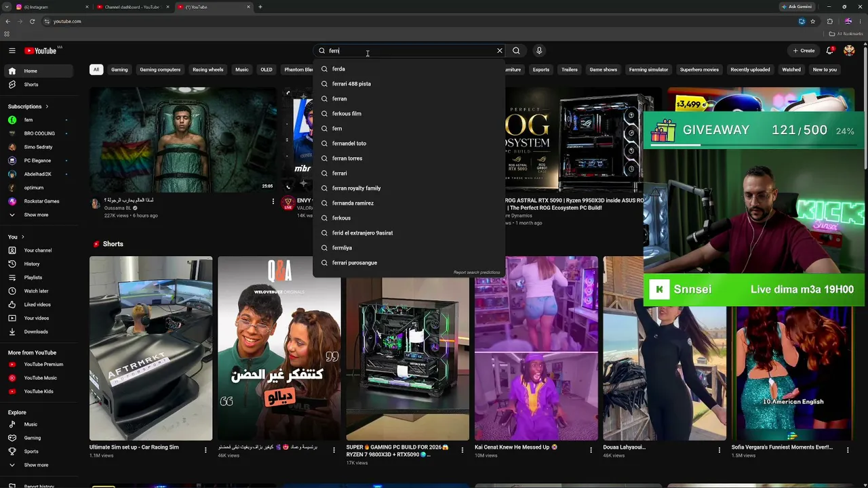Open Your channel
The height and width of the screenshot is (488, 868).
(39, 250)
